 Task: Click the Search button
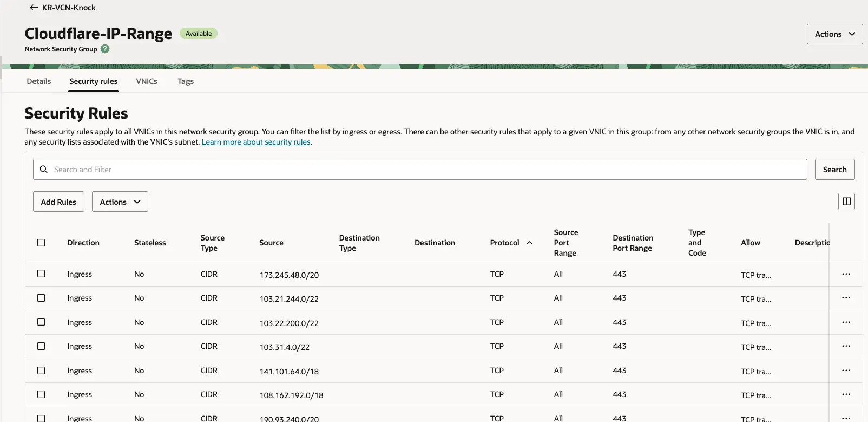[834, 170]
